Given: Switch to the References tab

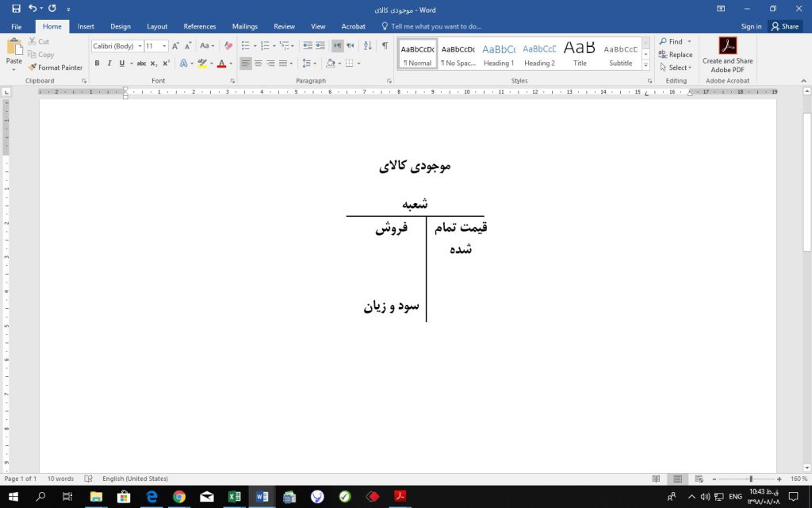Looking at the screenshot, I should (199, 26).
